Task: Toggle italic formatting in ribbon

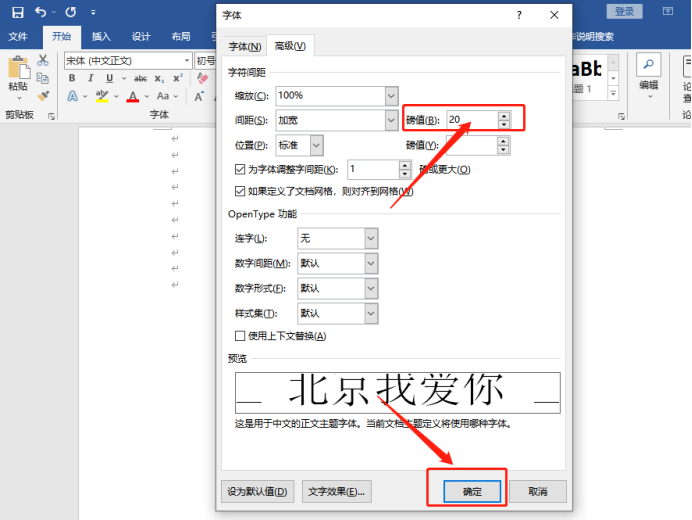Action: point(90,78)
